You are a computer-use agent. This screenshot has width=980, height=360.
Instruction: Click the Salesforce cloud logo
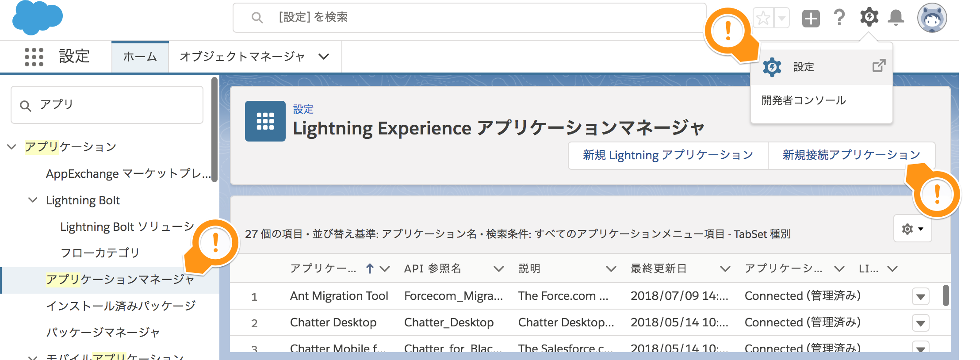pyautogui.click(x=38, y=18)
